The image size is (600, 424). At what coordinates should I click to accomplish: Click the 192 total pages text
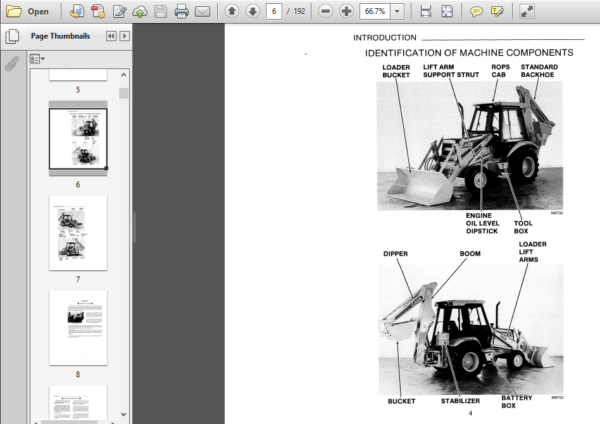(x=299, y=11)
